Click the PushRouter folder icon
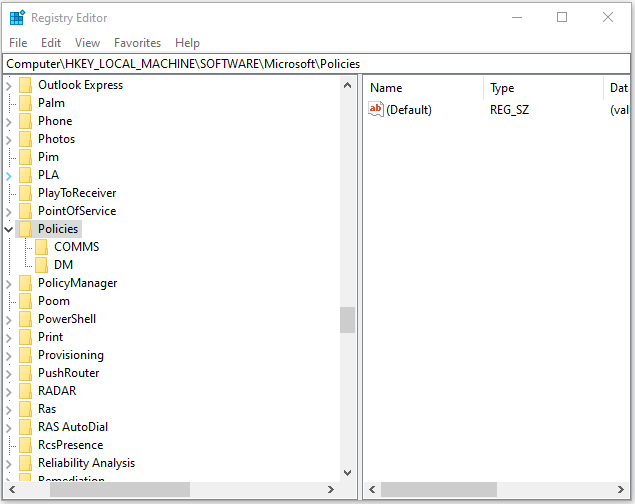 point(26,373)
